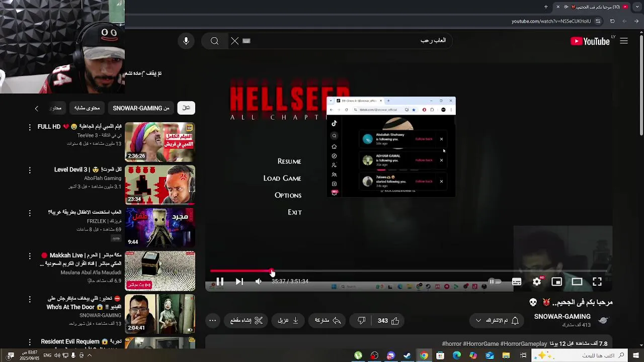Click the #horror hashtag link
644x362 pixels.
(451, 344)
